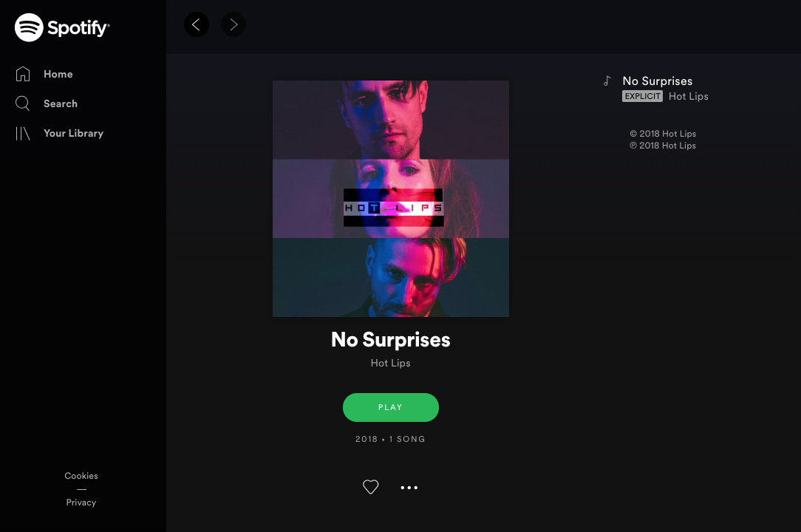
Task: Go back with the left arrow button
Action: tap(197, 24)
